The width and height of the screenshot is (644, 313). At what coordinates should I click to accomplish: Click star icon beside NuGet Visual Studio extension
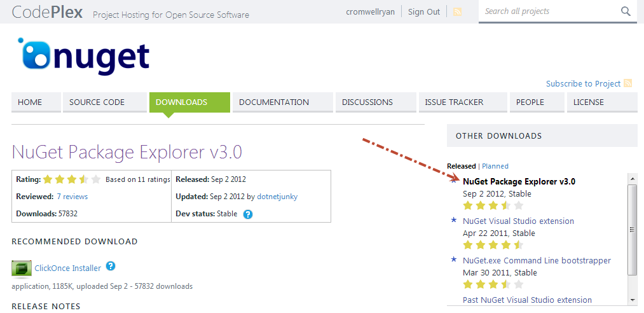point(453,221)
